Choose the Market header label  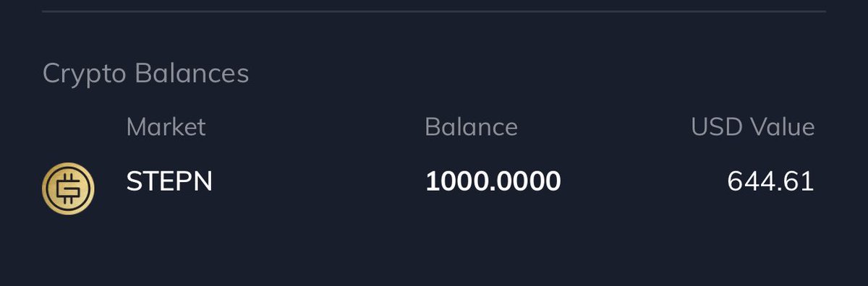pos(166,127)
